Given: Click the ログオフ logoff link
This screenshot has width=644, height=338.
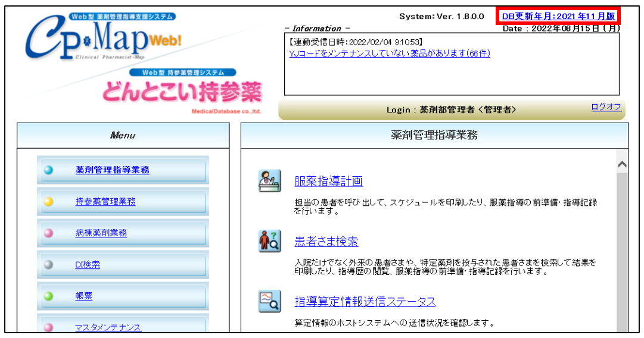Looking at the screenshot, I should coord(606,107).
